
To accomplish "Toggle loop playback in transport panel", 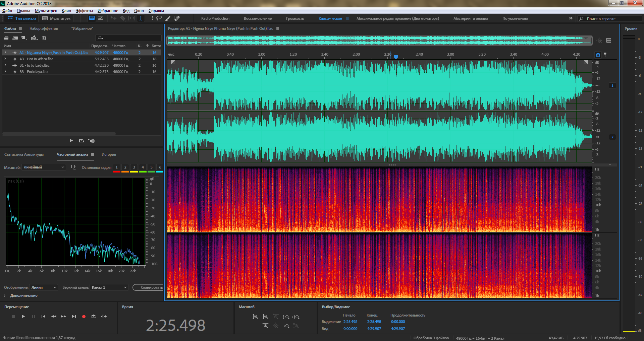I will pyautogui.click(x=94, y=317).
